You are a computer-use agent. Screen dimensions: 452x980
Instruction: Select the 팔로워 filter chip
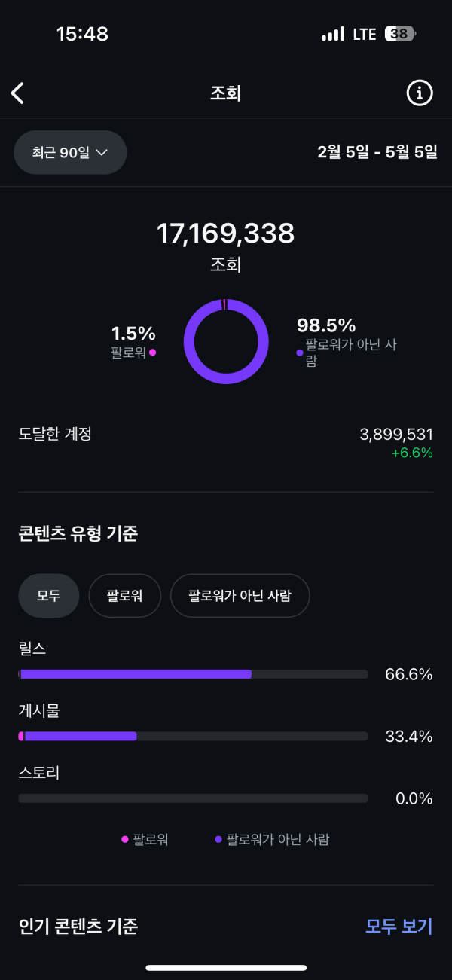[124, 596]
